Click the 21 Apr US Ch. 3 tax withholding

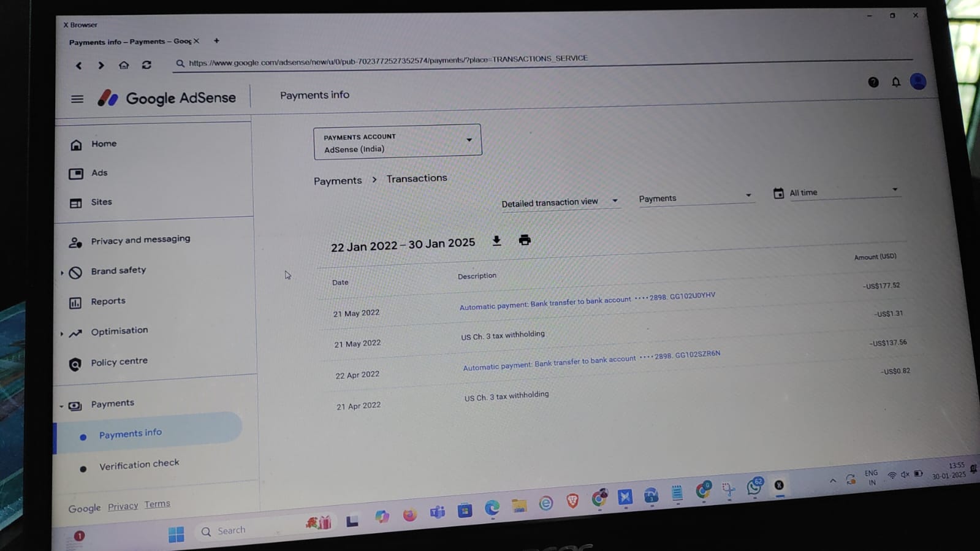pyautogui.click(x=506, y=396)
